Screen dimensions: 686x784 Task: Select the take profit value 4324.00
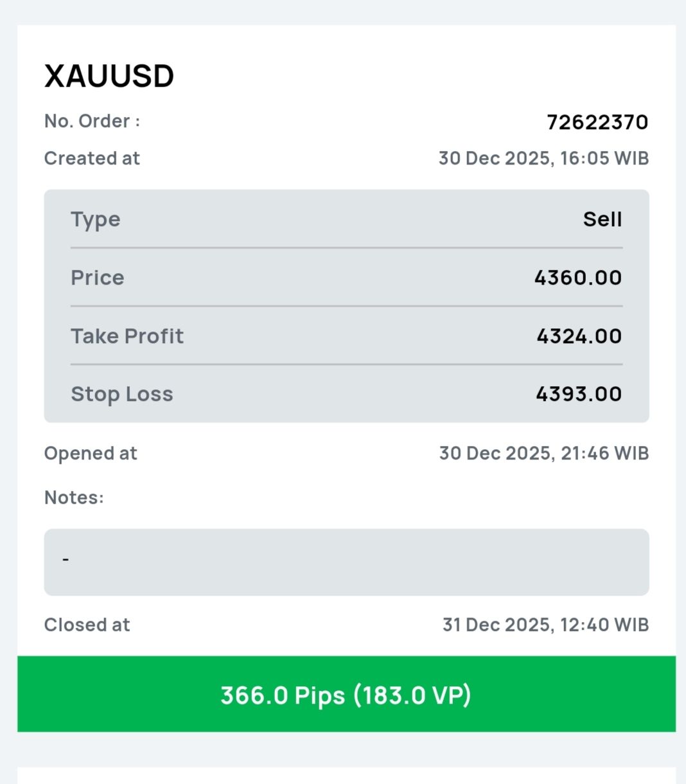[579, 336]
